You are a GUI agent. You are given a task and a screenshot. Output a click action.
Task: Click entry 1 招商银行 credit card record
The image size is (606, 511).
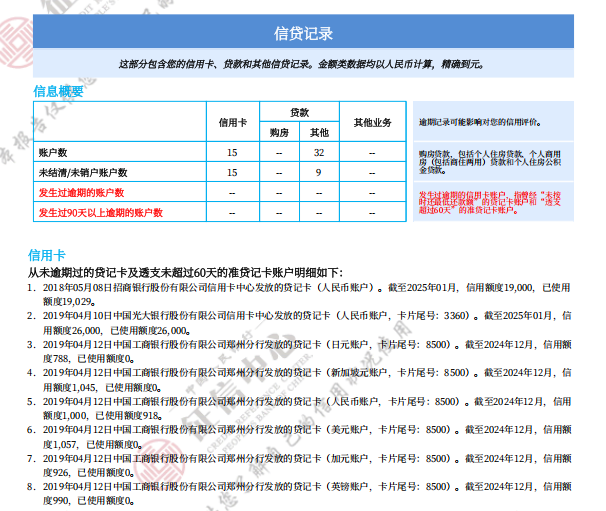(x=300, y=295)
